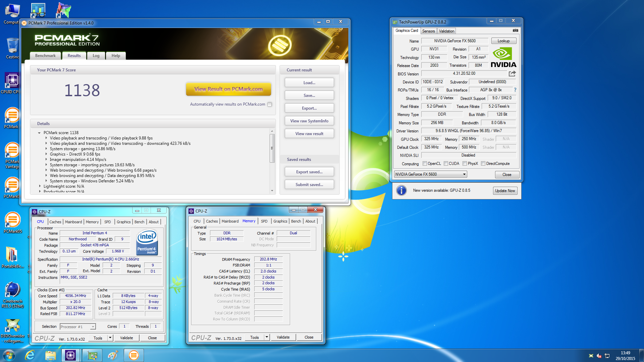Open Internet Explorer from the taskbar
Image resolution: width=644 pixels, height=362 pixels.
pyautogui.click(x=30, y=355)
